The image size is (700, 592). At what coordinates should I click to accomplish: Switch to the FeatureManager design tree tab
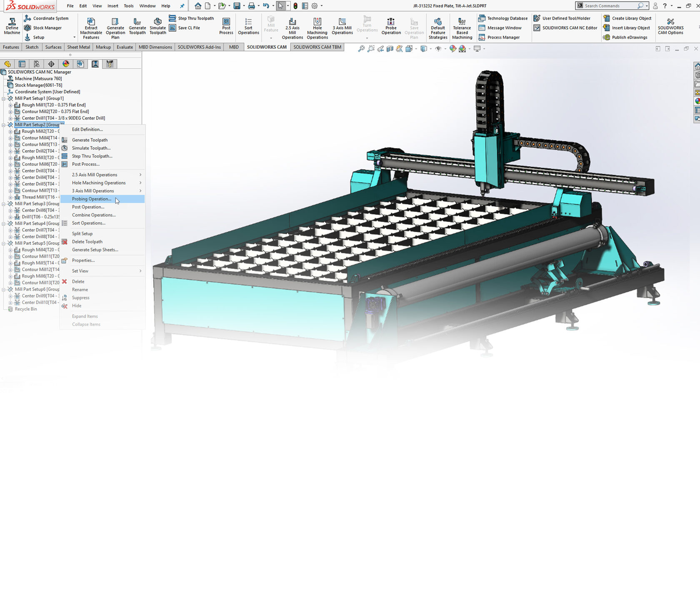(7, 64)
